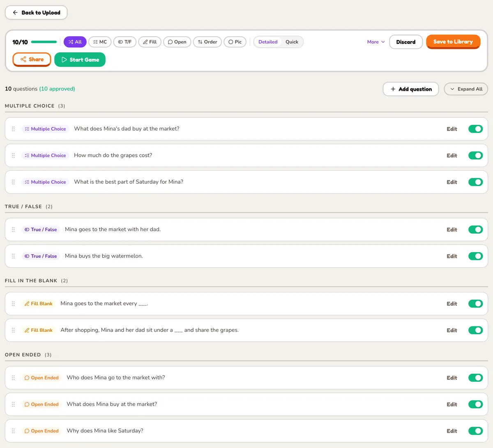Click Multiple Choice badge on grapes cost question
493x448 pixels.
(45, 156)
